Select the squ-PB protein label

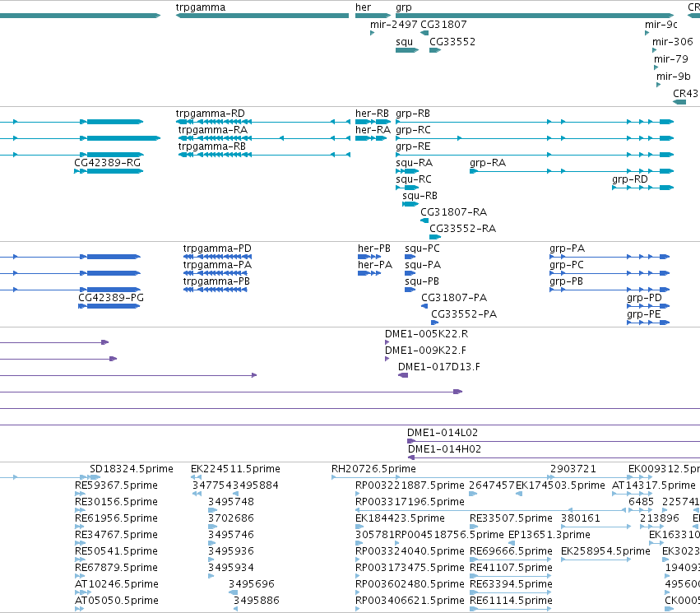click(x=422, y=281)
